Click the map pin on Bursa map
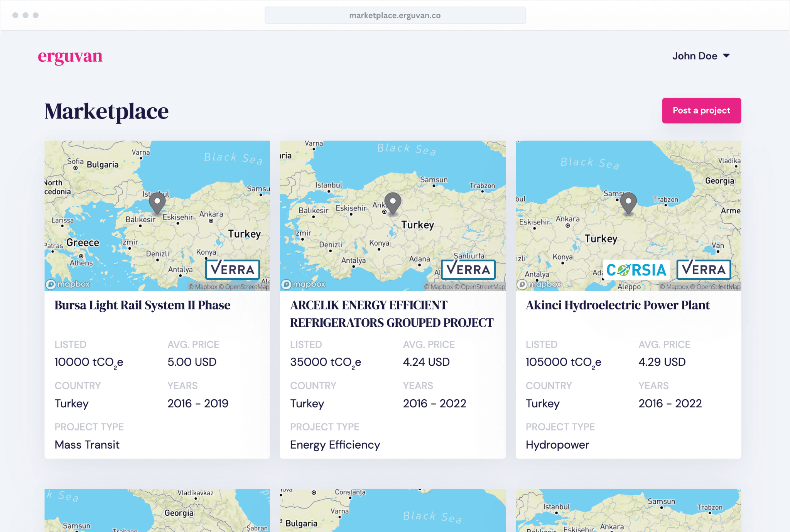Viewport: 790px width, 532px height. point(157,203)
